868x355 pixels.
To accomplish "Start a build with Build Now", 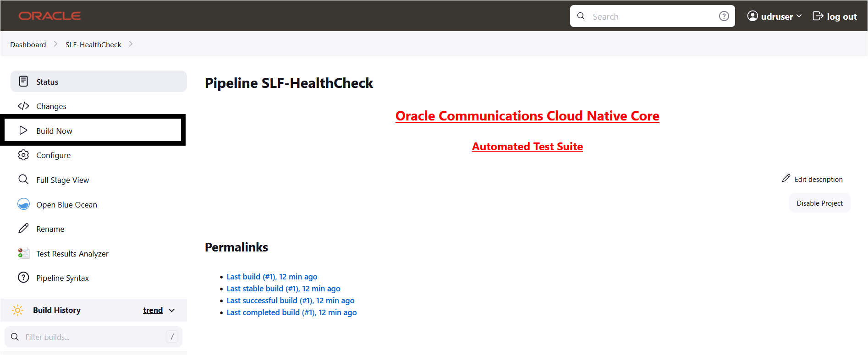I will point(99,131).
